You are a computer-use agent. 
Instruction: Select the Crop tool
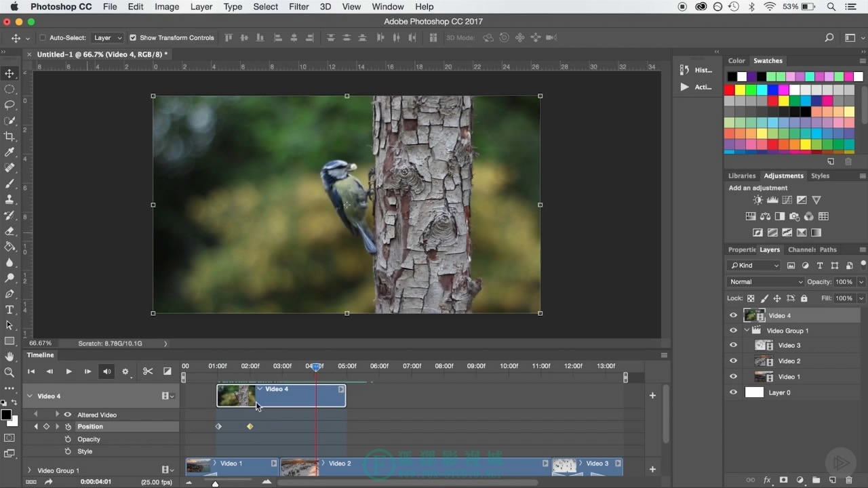tap(9, 136)
